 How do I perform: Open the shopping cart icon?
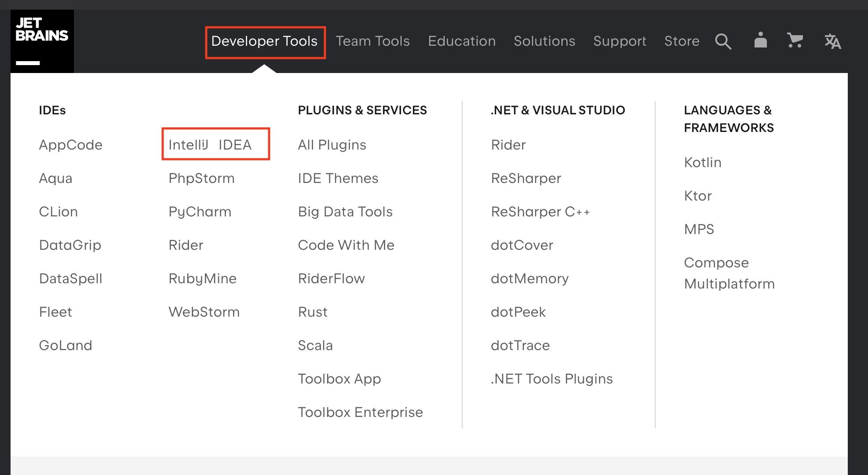(795, 41)
